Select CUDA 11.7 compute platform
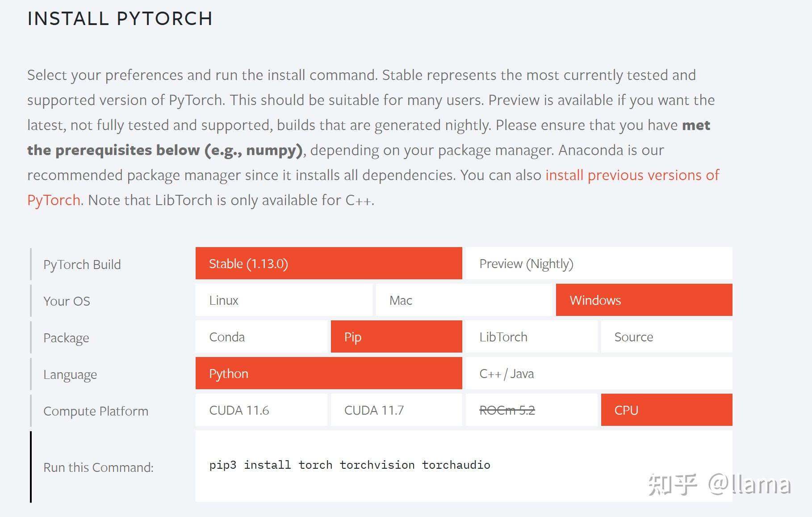 point(396,410)
